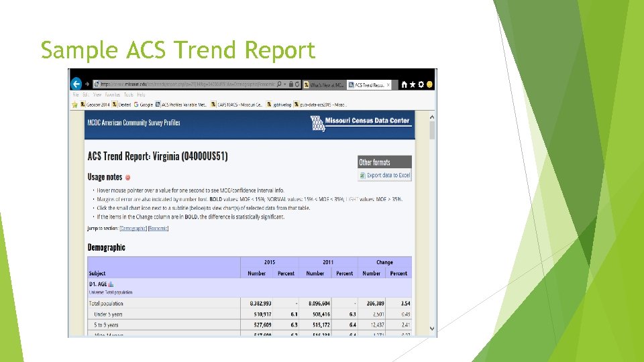Open the Favorites menu

click(112, 95)
